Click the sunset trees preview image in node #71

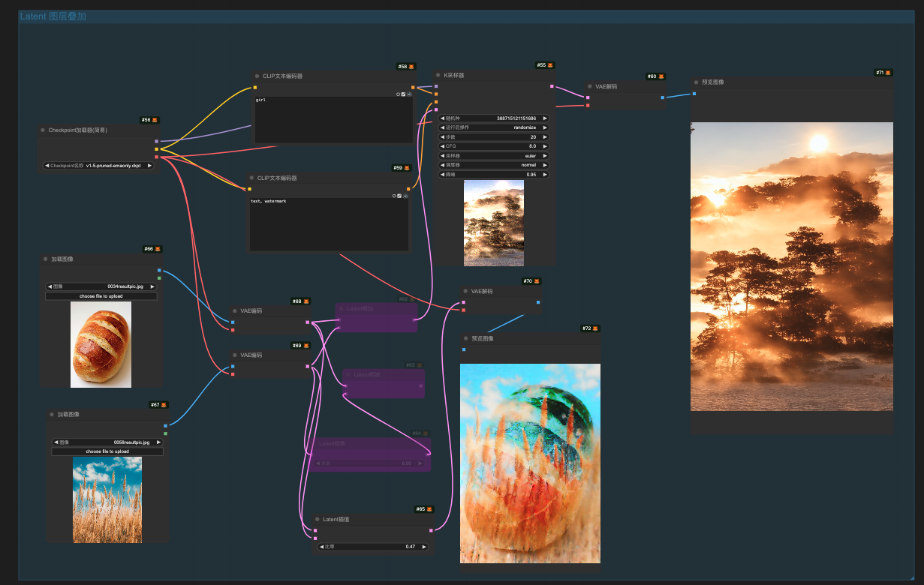pyautogui.click(x=792, y=266)
